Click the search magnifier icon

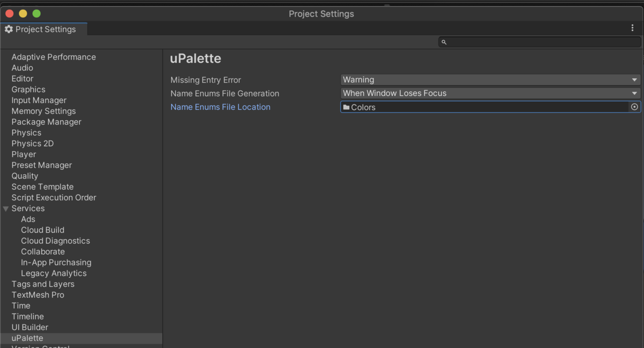[x=444, y=42]
